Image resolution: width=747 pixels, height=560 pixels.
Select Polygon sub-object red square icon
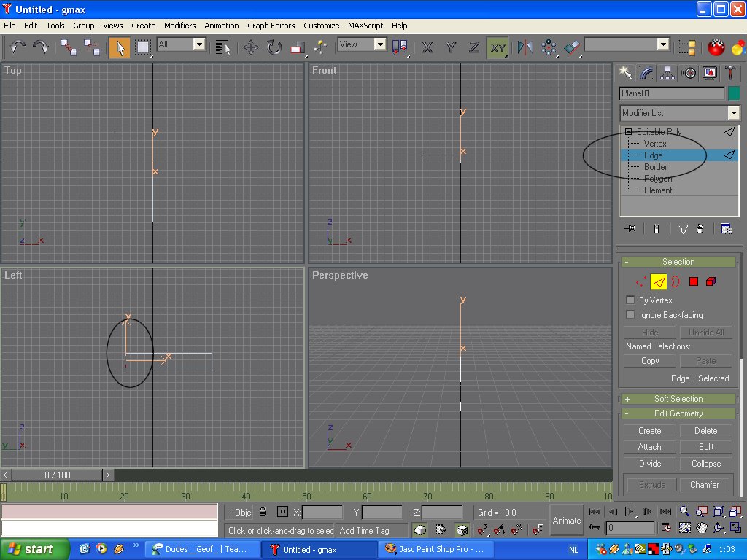point(694,281)
